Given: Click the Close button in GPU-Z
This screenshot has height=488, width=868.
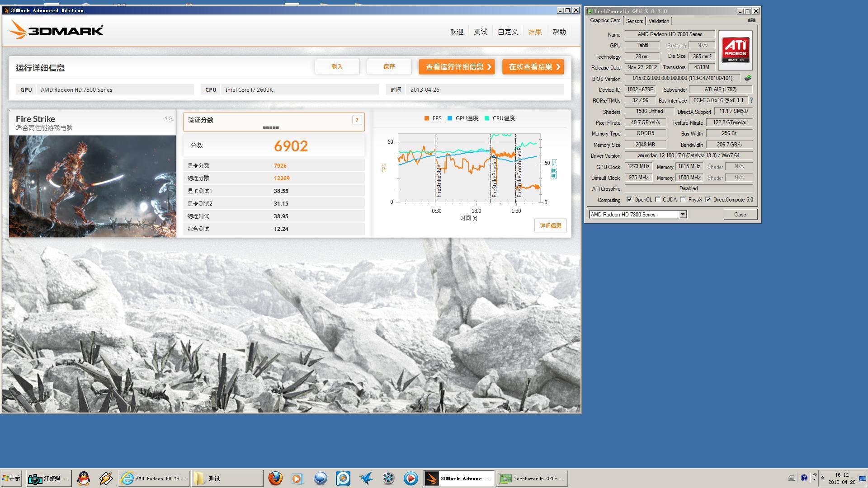Looking at the screenshot, I should (x=740, y=214).
